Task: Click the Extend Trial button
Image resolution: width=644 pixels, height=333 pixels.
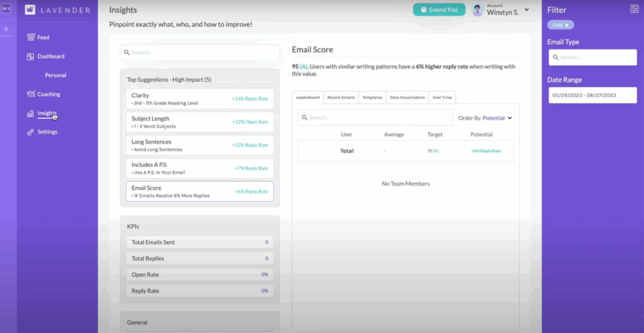Action: click(439, 10)
